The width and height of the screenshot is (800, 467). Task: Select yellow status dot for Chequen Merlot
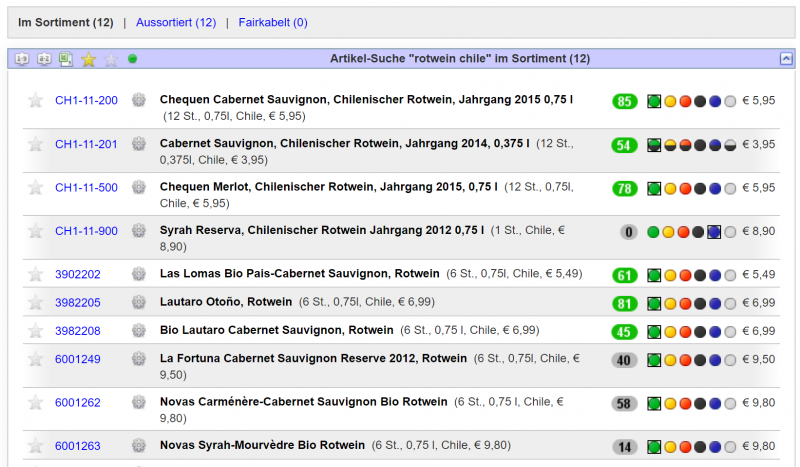coord(670,189)
